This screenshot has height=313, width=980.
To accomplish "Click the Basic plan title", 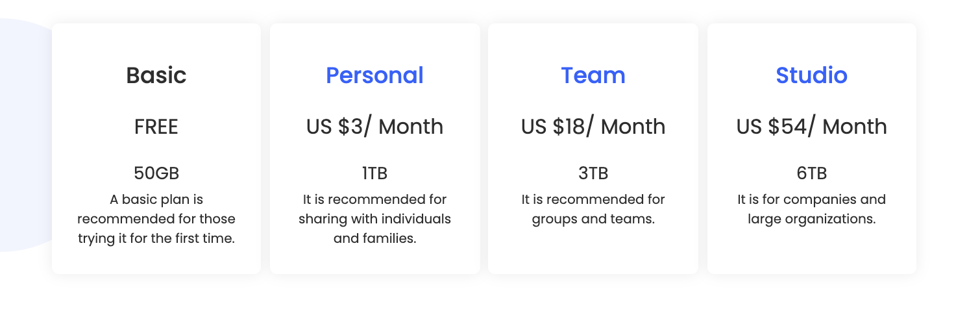I will point(156,75).
